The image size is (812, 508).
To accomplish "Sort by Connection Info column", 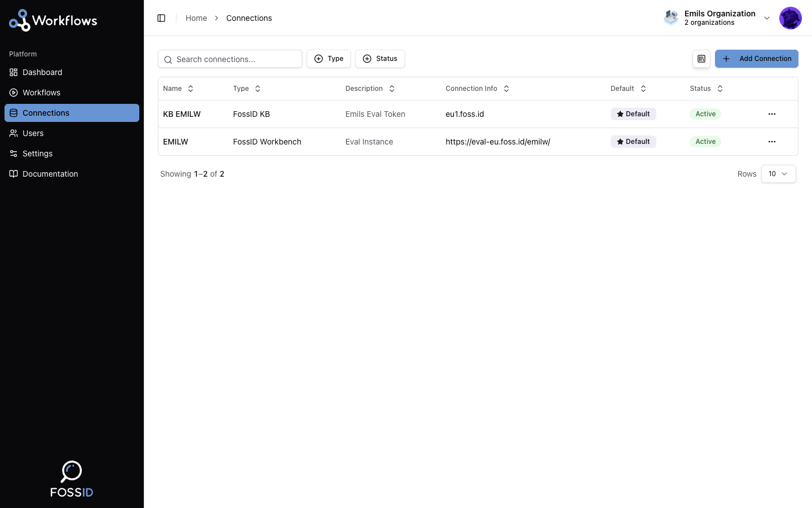I will (478, 89).
